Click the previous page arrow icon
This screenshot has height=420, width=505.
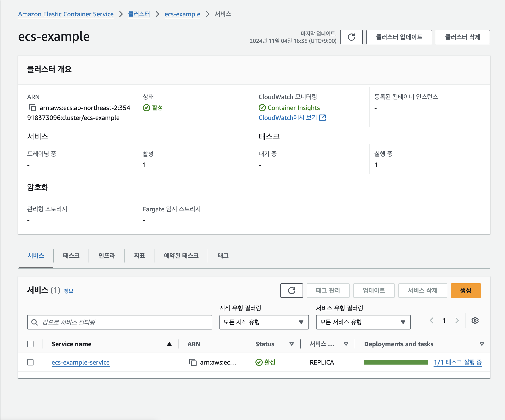click(x=432, y=320)
